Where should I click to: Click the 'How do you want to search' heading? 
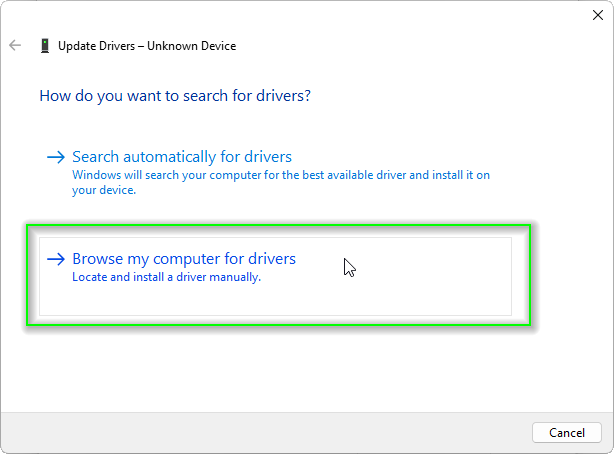coord(175,96)
